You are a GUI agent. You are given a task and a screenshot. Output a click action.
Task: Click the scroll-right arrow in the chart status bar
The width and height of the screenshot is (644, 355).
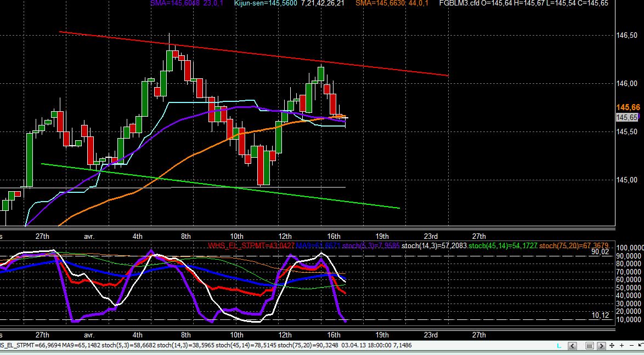[601, 346]
